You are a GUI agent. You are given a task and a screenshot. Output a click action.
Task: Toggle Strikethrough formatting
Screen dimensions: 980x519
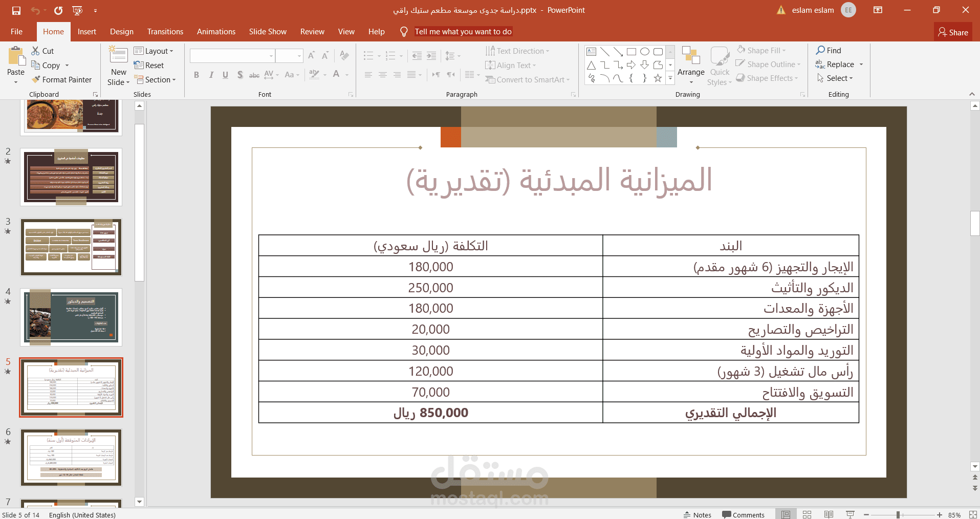click(254, 75)
